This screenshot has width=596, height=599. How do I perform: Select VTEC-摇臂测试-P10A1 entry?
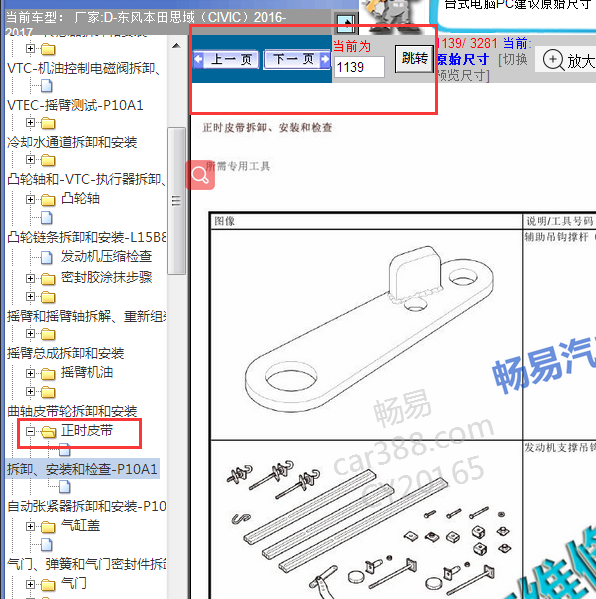75,105
